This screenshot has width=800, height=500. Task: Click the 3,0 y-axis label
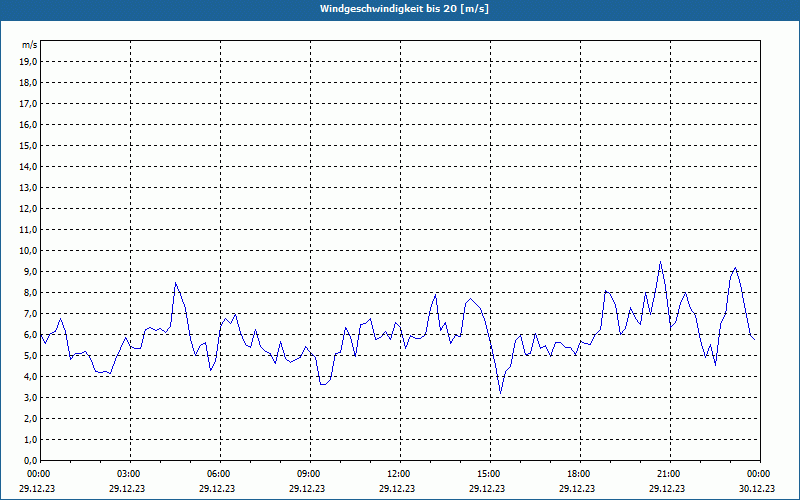coord(30,397)
